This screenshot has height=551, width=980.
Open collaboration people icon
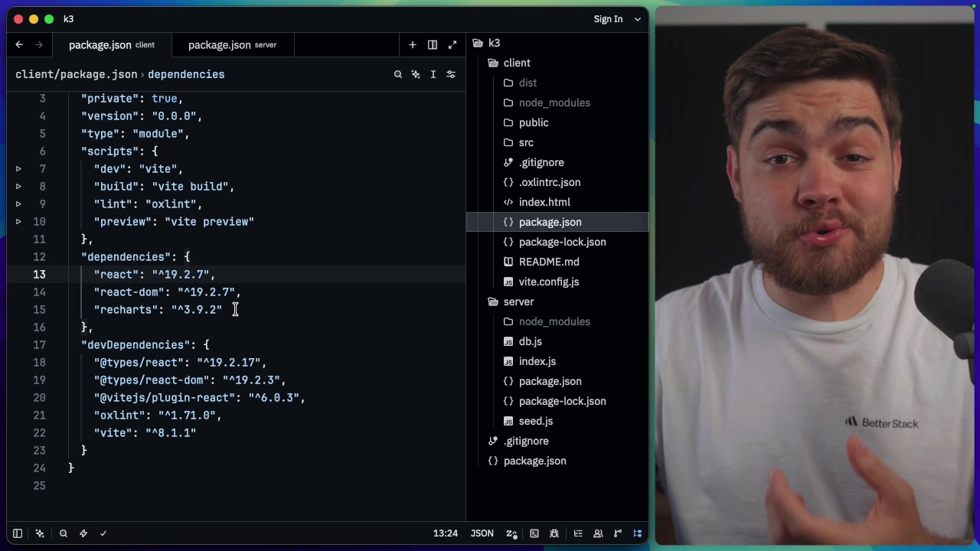(x=598, y=533)
